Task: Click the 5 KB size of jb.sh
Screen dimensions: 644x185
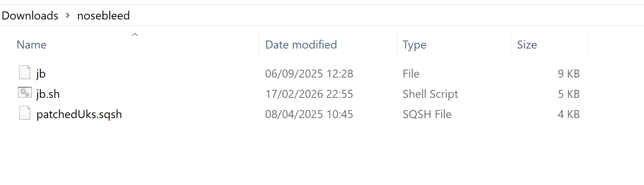Action: click(x=568, y=94)
